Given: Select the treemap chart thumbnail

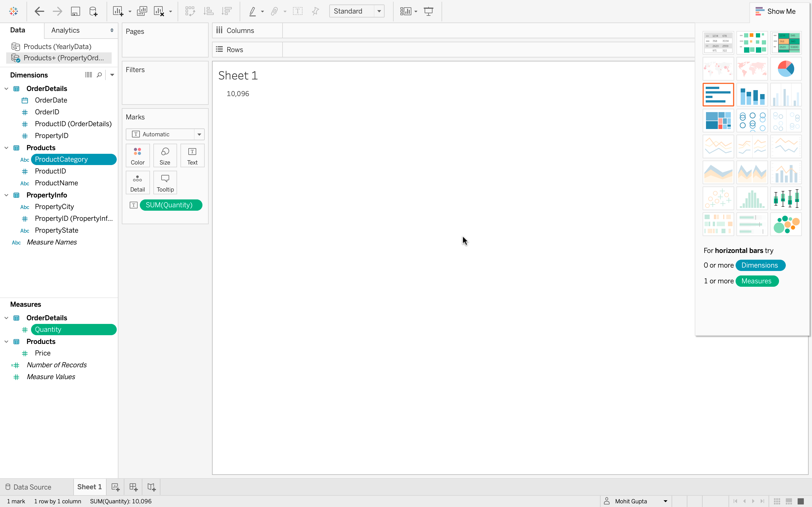Looking at the screenshot, I should tap(718, 121).
